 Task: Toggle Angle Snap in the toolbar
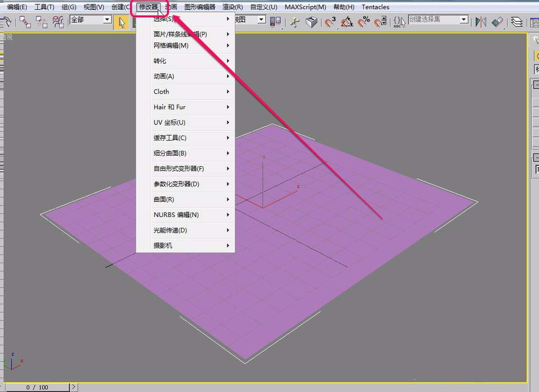pyautogui.click(x=347, y=22)
